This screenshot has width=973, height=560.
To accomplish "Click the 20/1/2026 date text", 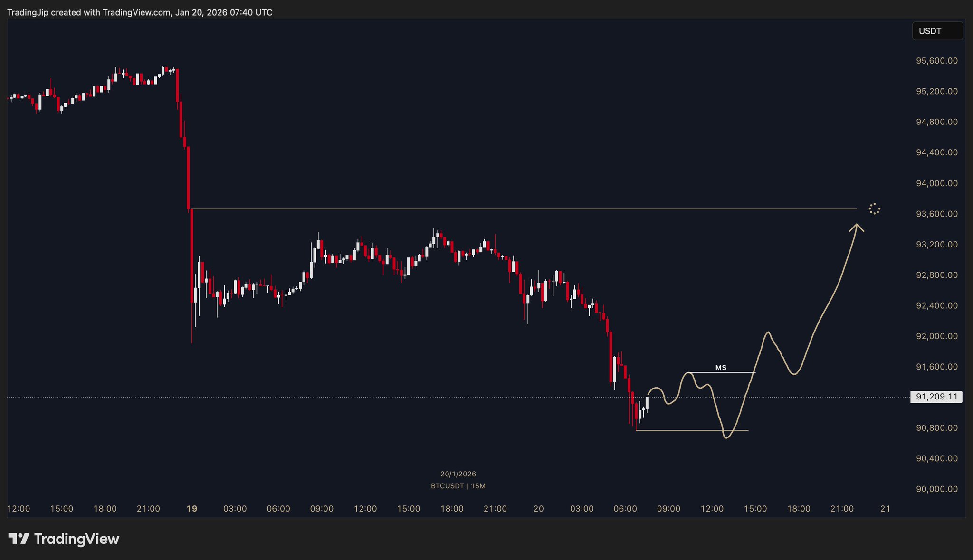I will [x=458, y=474].
